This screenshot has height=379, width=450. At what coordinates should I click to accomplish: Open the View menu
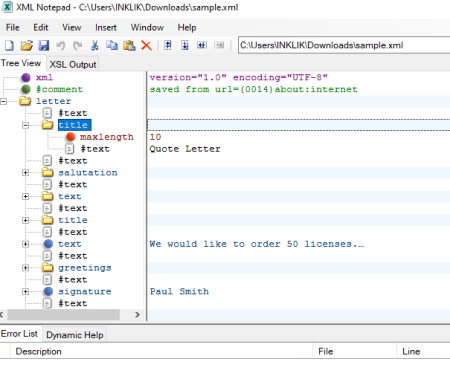[x=72, y=28]
